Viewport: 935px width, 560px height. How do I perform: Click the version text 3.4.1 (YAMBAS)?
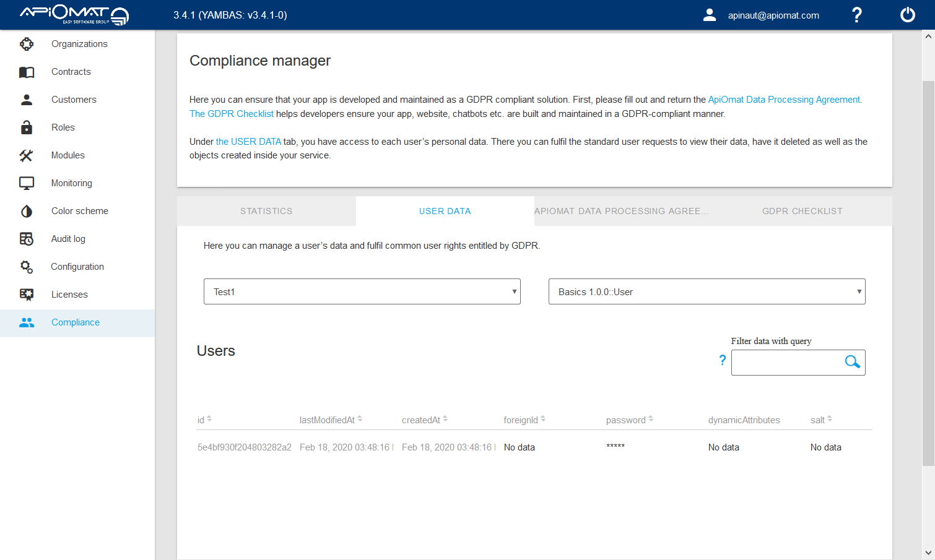pos(230,15)
